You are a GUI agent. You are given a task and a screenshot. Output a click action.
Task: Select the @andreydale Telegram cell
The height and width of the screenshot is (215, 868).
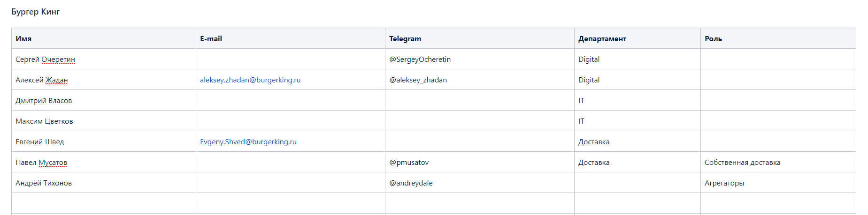411,183
